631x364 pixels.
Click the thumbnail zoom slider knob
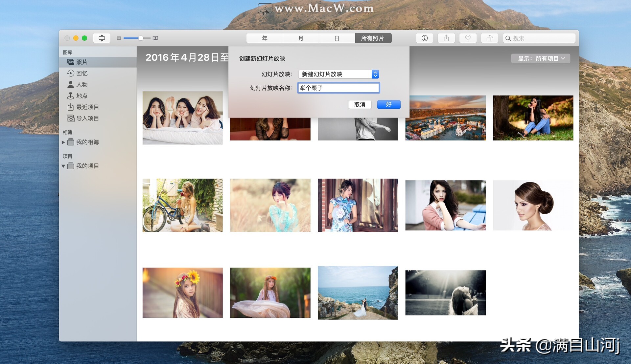coord(141,38)
